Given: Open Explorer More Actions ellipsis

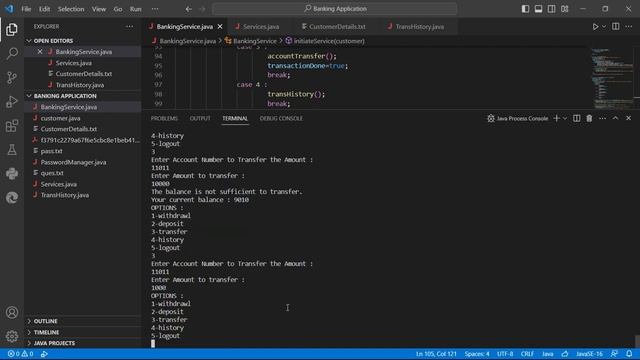Looking at the screenshot, I should pyautogui.click(x=129, y=27).
